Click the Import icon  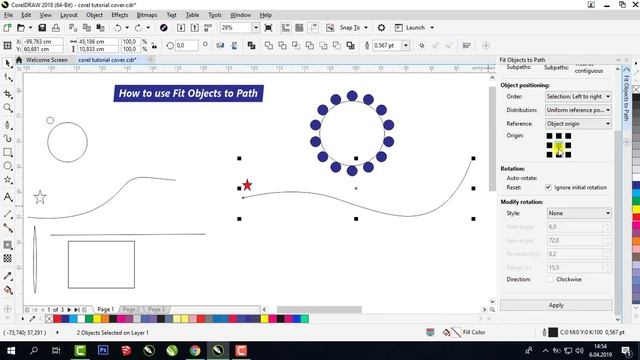(x=181, y=28)
